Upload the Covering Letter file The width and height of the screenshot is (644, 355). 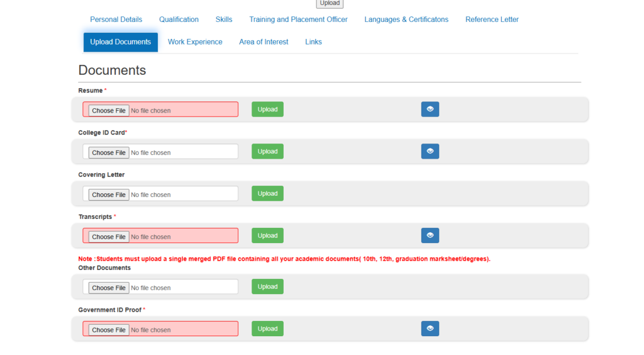coord(267,194)
